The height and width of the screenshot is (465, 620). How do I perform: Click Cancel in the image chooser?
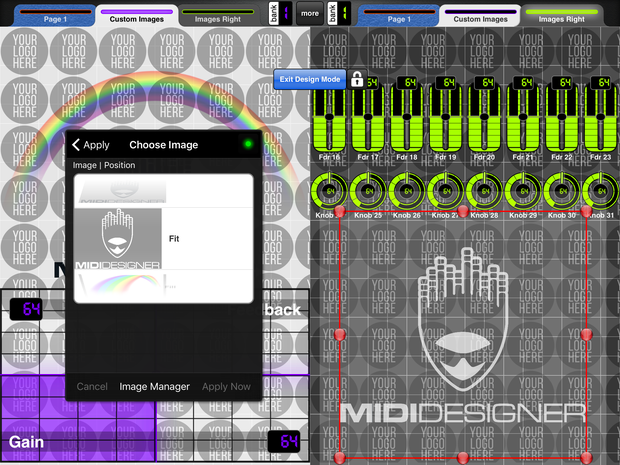[x=92, y=386]
